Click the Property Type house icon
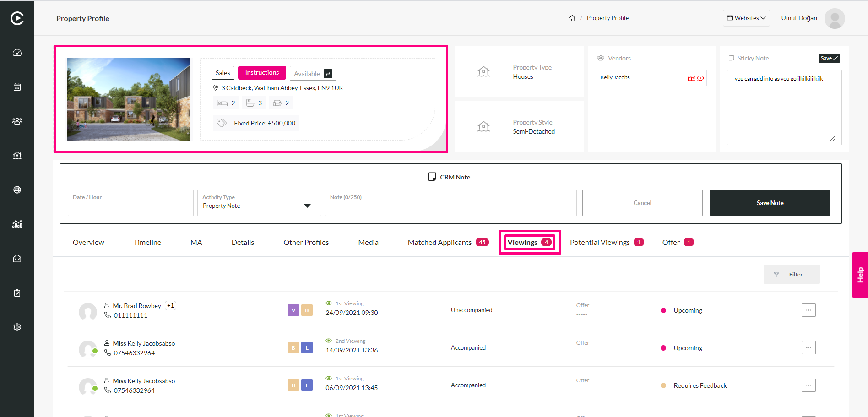Screen dimensions: 868x417 [x=484, y=72]
